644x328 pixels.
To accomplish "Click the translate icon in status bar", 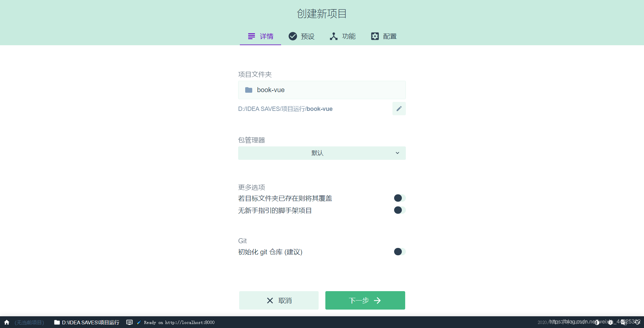I will click(624, 322).
